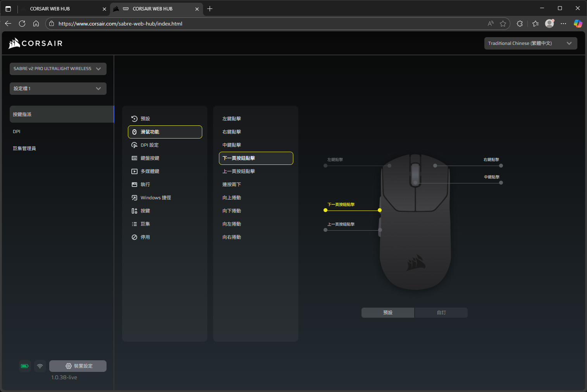Screen dimensions: 587x392
Task: Click the disable icon beside 停用
Action: (x=134, y=237)
